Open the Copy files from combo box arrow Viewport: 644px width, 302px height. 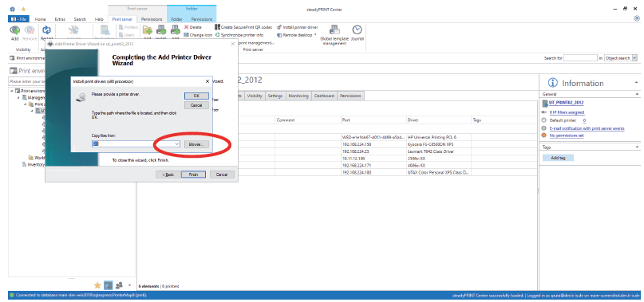click(x=176, y=144)
